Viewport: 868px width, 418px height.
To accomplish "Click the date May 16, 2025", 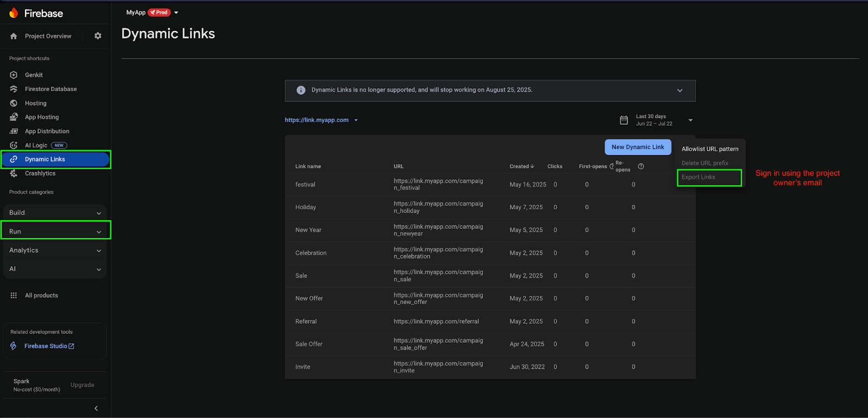I will pos(528,185).
